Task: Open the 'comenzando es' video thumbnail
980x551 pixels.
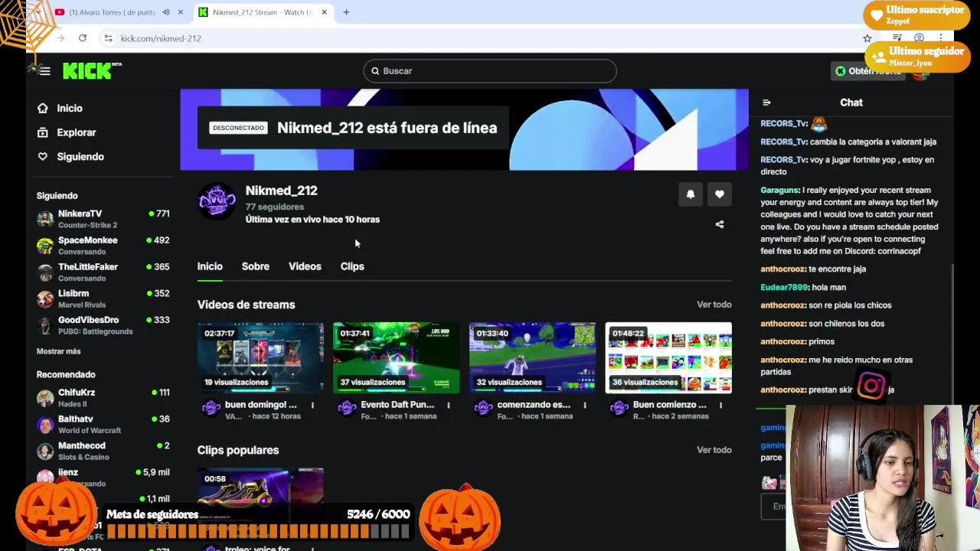Action: pyautogui.click(x=532, y=357)
